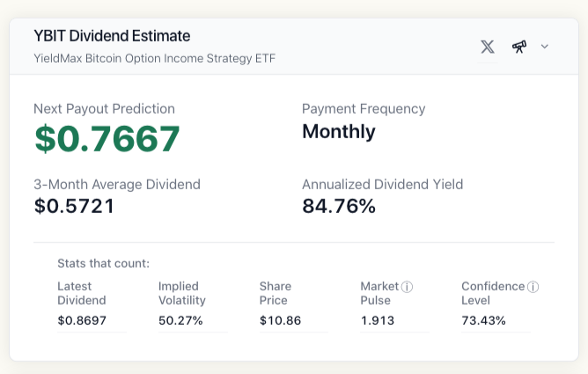Click the $0.7667 payout prediction value

tap(107, 139)
